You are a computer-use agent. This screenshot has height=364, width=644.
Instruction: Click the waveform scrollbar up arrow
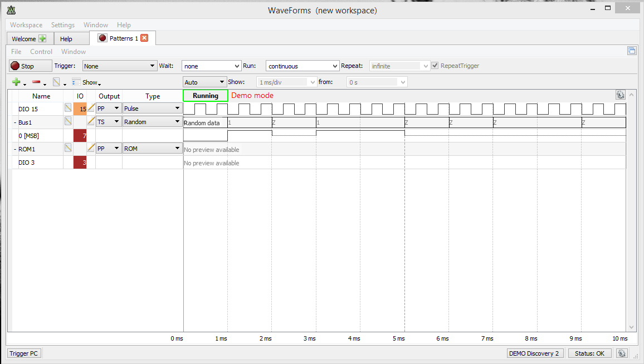click(x=631, y=95)
